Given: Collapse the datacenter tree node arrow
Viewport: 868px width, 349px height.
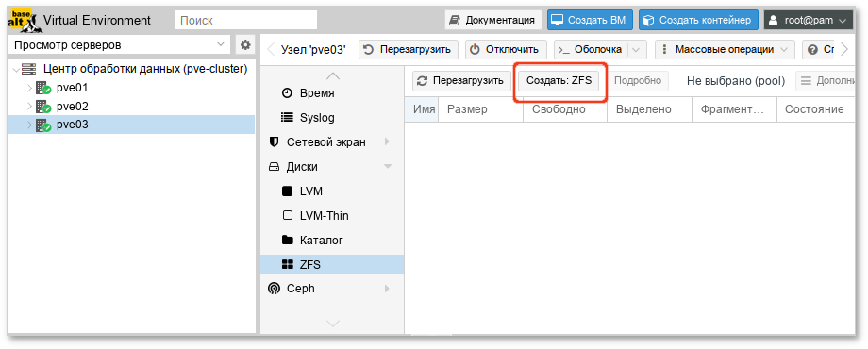Looking at the screenshot, I should coord(15,70).
